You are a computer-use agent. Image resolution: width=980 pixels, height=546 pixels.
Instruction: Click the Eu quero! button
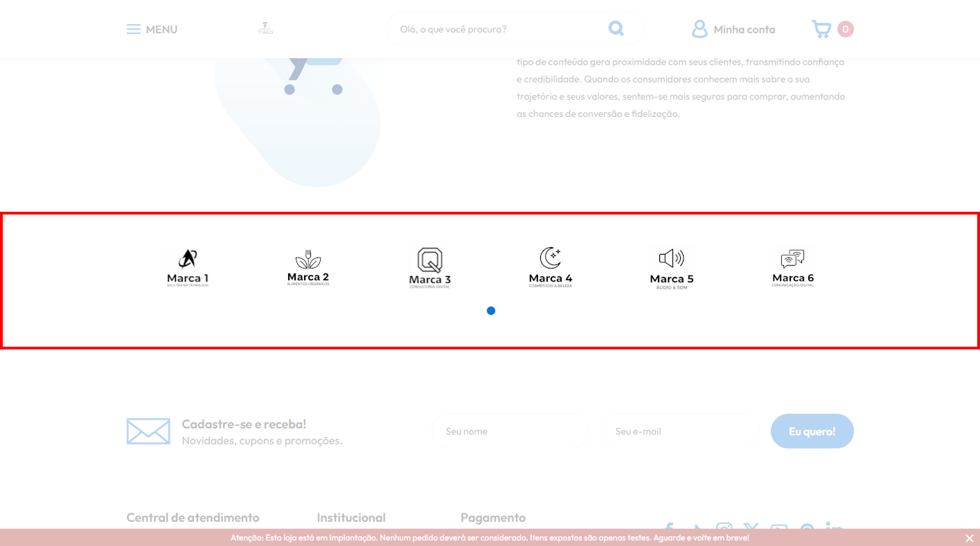pyautogui.click(x=812, y=431)
